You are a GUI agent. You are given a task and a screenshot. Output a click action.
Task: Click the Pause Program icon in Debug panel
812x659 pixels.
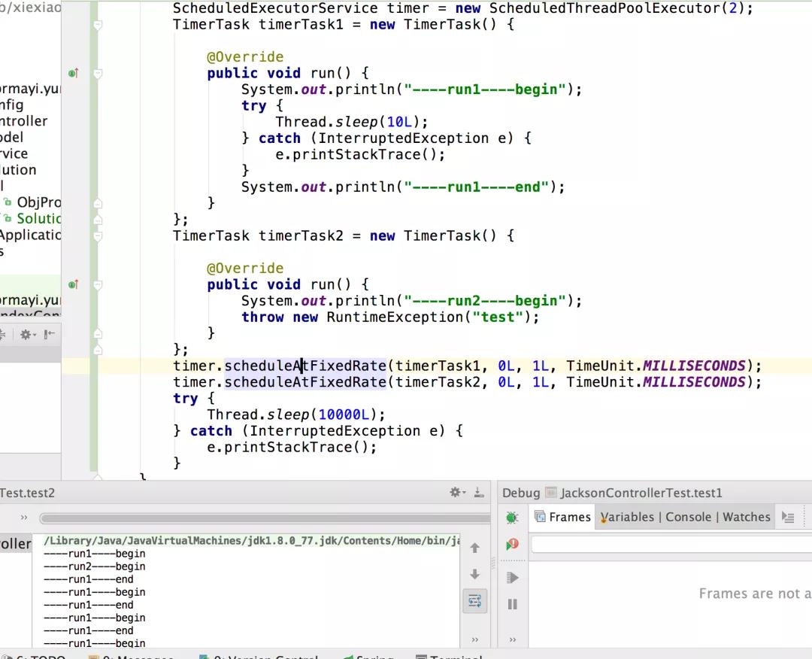click(512, 604)
